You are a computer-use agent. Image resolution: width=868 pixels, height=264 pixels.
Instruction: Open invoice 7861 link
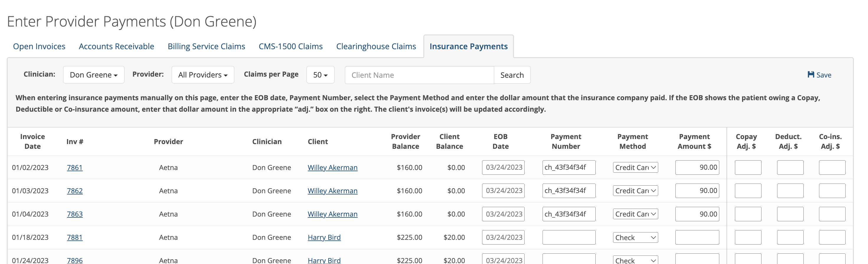(75, 167)
